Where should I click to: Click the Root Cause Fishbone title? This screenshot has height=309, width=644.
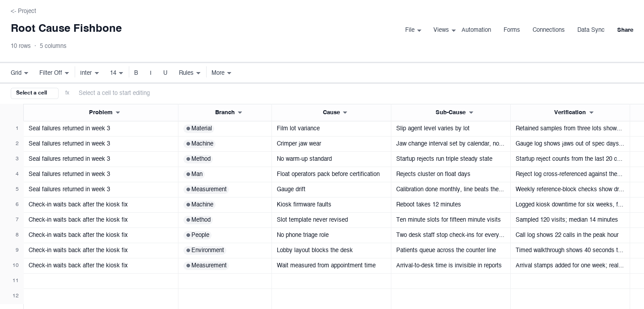(x=66, y=28)
